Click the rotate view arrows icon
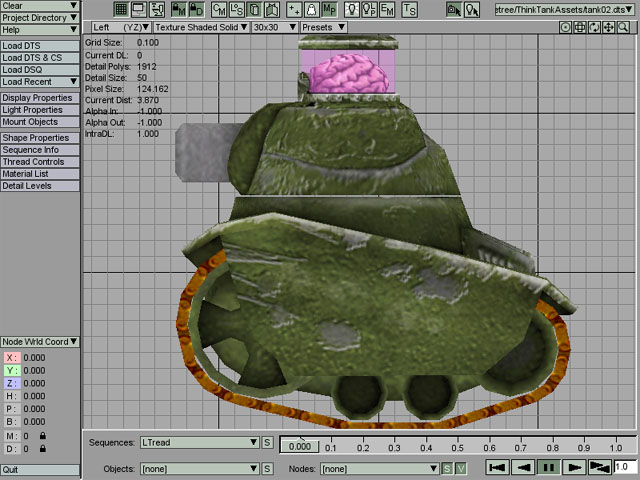Screen dimensions: 640x480 [594, 27]
